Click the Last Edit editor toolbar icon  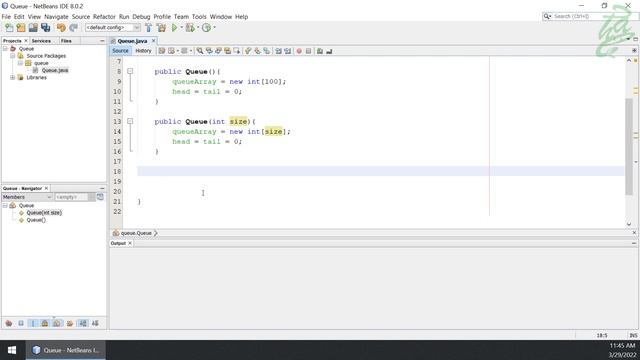(162, 51)
